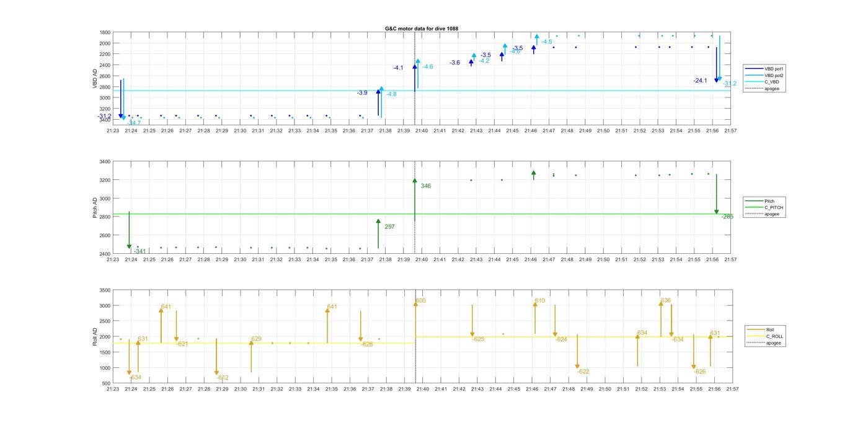The image size is (868, 430).
Task: Click the "-341" pitch data label
Action: [140, 251]
